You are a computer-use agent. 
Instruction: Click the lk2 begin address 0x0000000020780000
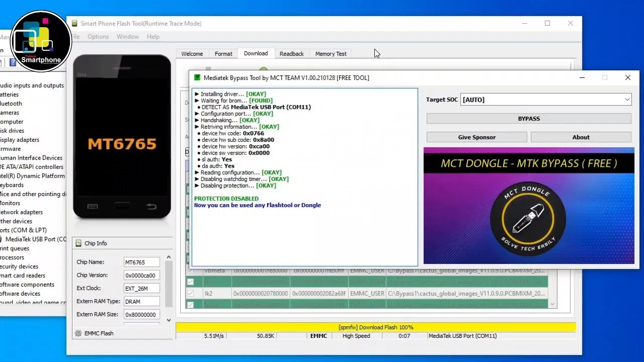(261, 293)
